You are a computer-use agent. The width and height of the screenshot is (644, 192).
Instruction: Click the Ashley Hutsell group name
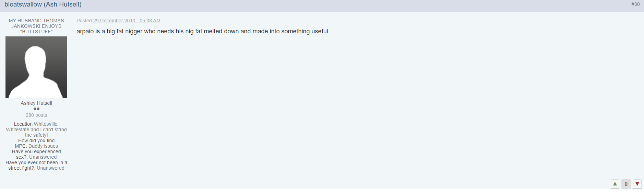36,103
